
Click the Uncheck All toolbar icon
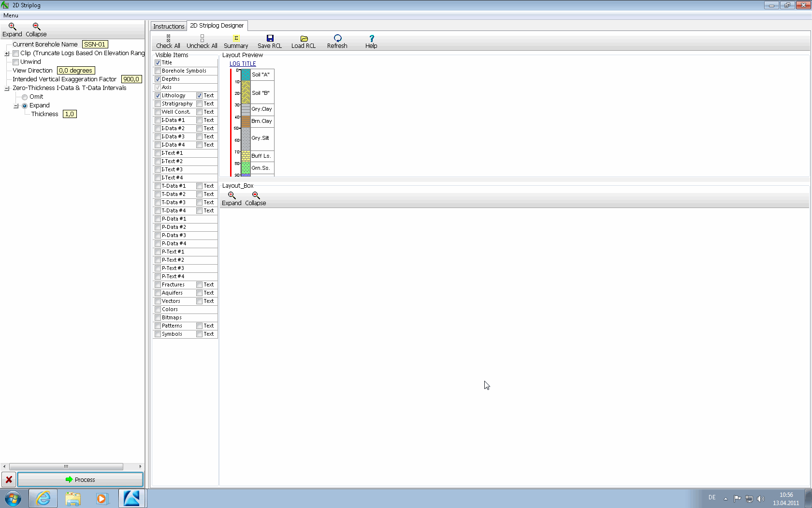pyautogui.click(x=202, y=38)
